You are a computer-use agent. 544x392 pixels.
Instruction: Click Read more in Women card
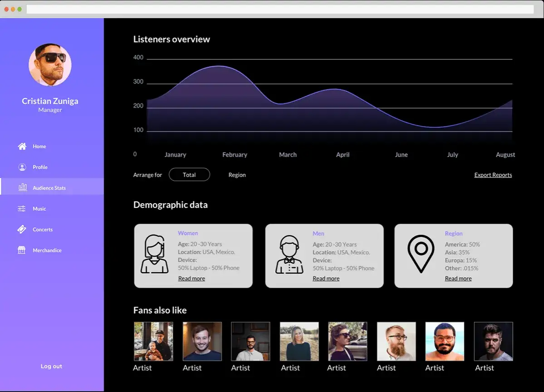click(191, 279)
